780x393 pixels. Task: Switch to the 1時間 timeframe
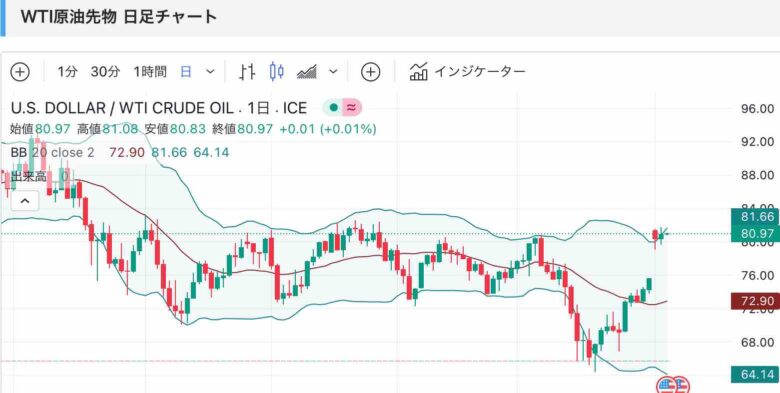coord(150,72)
